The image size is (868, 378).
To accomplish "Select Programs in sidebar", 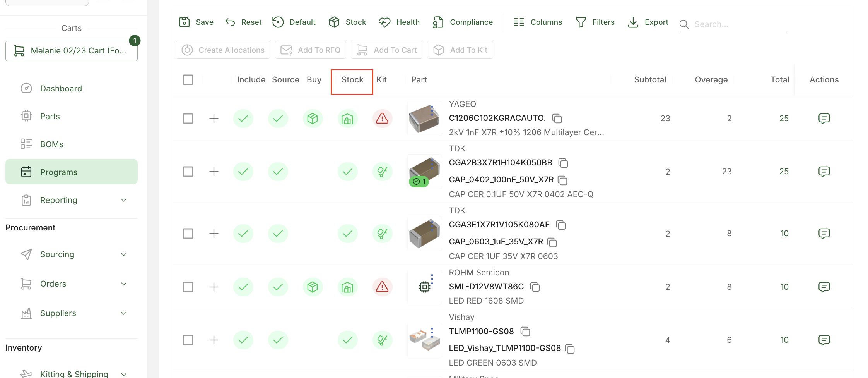I will 72,172.
